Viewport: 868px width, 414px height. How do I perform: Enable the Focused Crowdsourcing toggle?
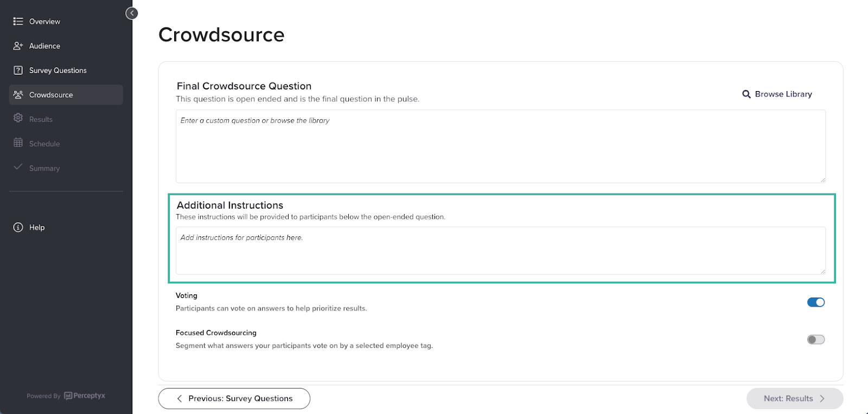816,340
